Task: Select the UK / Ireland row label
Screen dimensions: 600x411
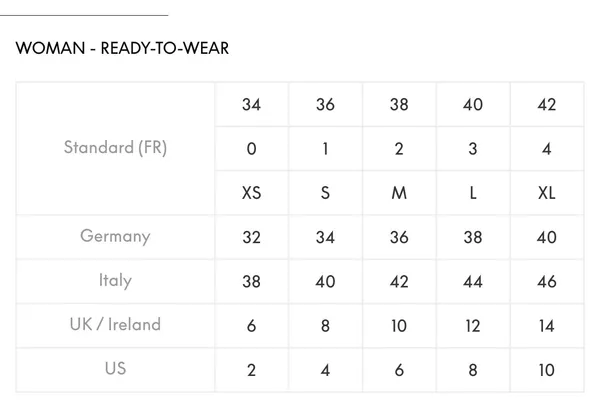Action: coord(115,325)
